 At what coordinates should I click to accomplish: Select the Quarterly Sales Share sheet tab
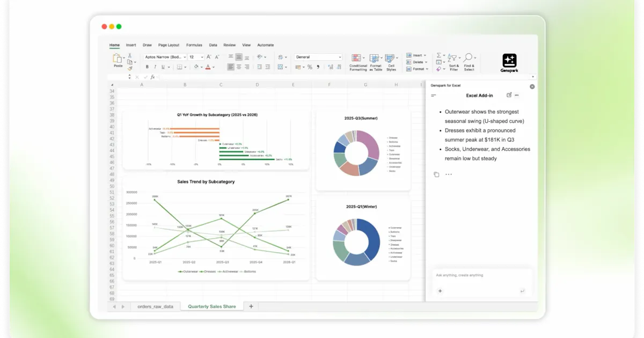pos(212,306)
